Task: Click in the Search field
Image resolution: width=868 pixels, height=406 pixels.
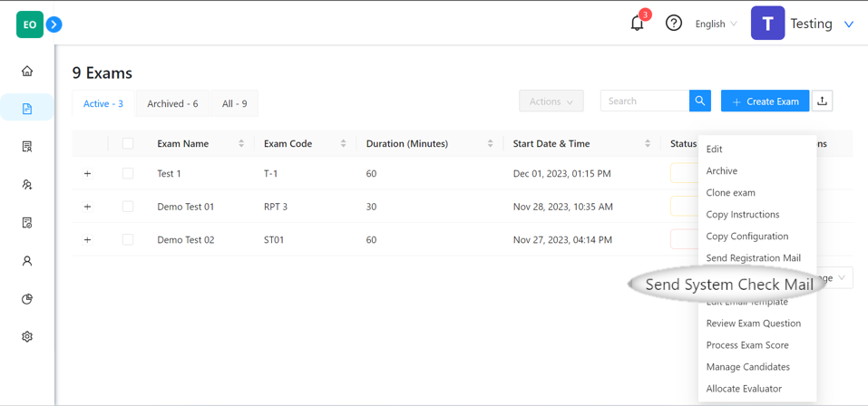Action: tap(645, 101)
